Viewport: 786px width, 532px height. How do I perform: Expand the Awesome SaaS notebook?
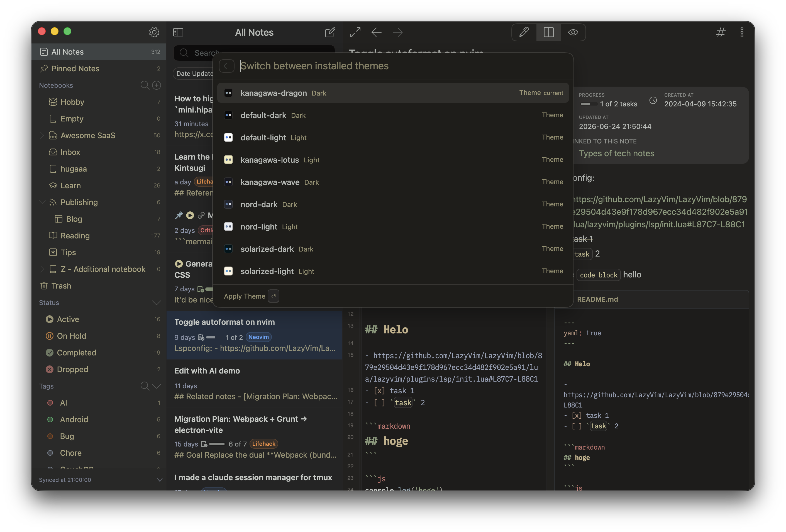tap(42, 135)
